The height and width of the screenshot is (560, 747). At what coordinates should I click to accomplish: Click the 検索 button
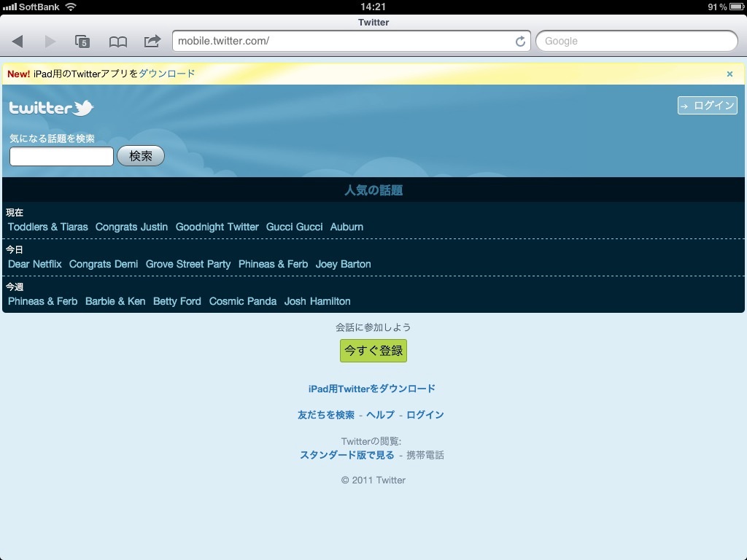pos(141,156)
